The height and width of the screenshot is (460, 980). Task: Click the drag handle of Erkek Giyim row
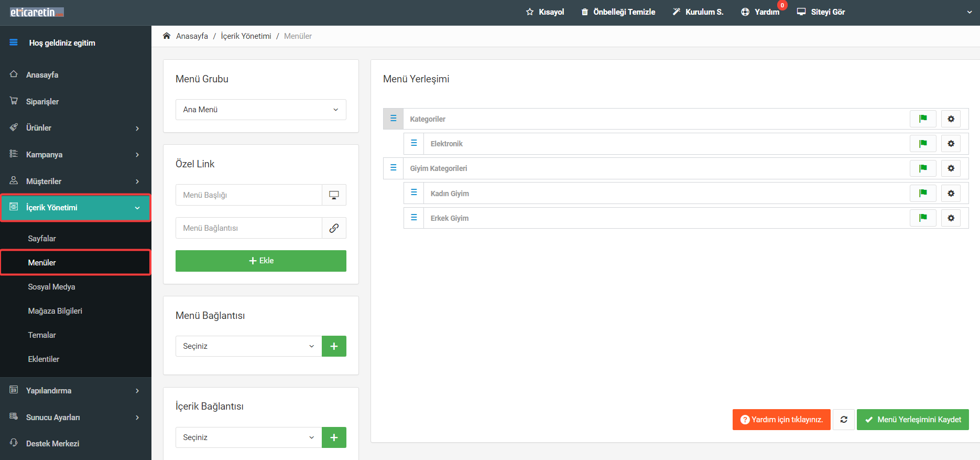[x=414, y=218]
